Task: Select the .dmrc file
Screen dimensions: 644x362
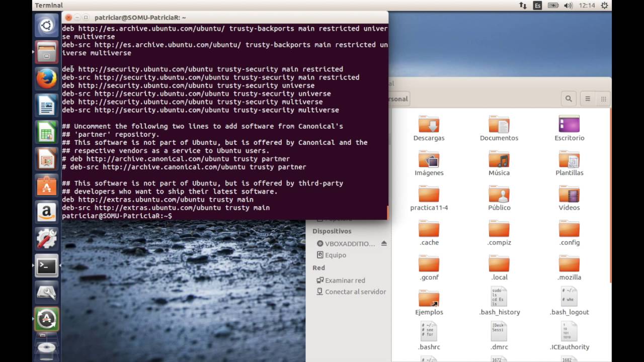Action: coord(499,336)
